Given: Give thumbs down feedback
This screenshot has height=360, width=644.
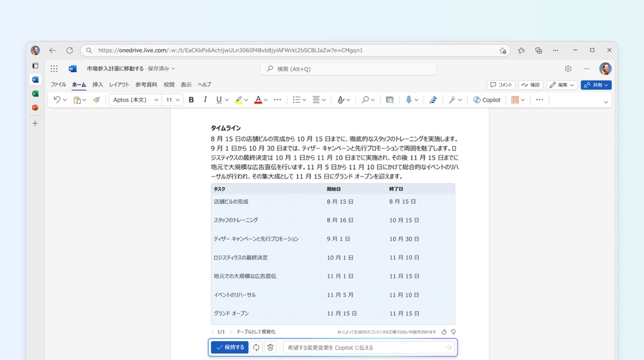Looking at the screenshot, I should pyautogui.click(x=453, y=332).
